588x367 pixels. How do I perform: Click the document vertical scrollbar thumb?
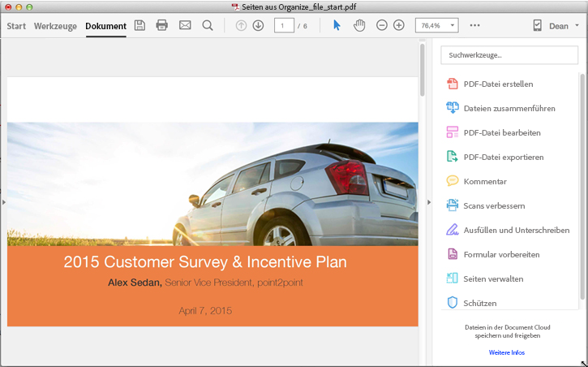click(423, 70)
